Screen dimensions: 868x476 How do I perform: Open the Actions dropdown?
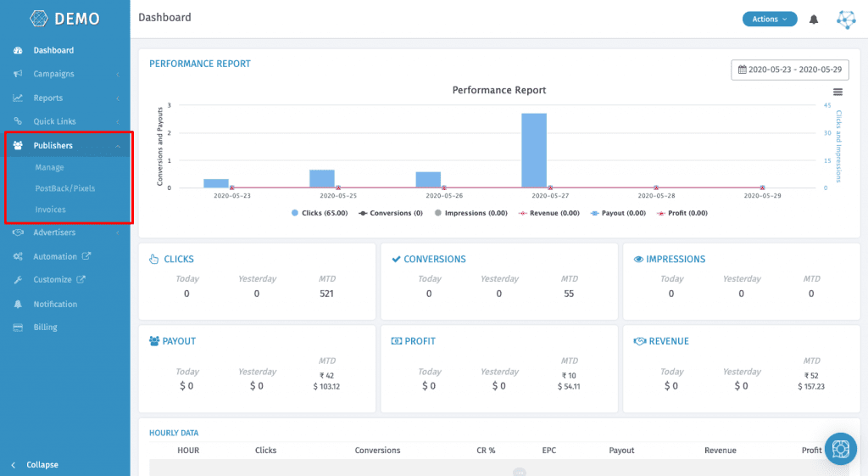click(769, 19)
